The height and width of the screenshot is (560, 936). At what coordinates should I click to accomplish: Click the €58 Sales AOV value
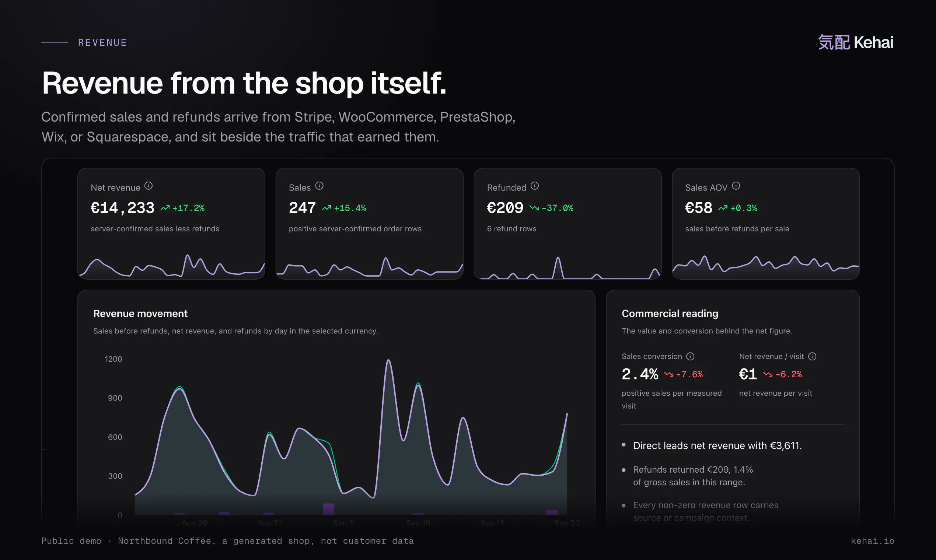(x=698, y=208)
